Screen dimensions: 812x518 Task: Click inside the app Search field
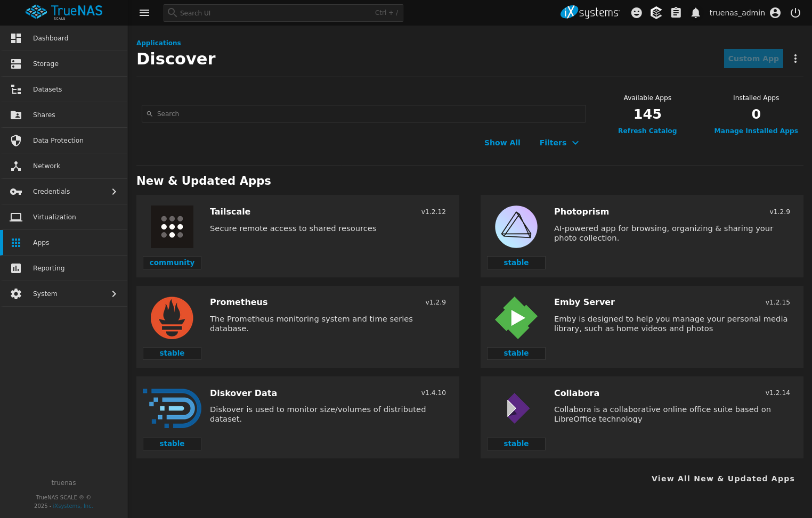pos(363,113)
